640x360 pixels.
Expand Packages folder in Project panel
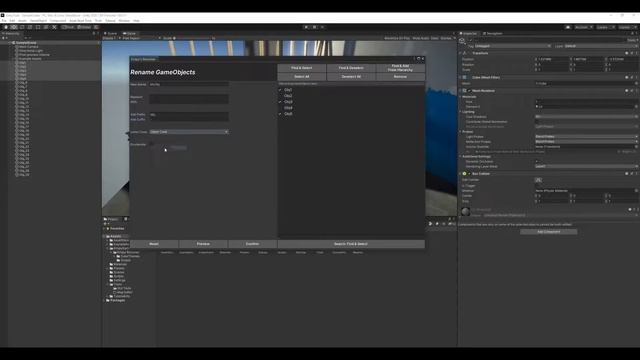coord(104,300)
